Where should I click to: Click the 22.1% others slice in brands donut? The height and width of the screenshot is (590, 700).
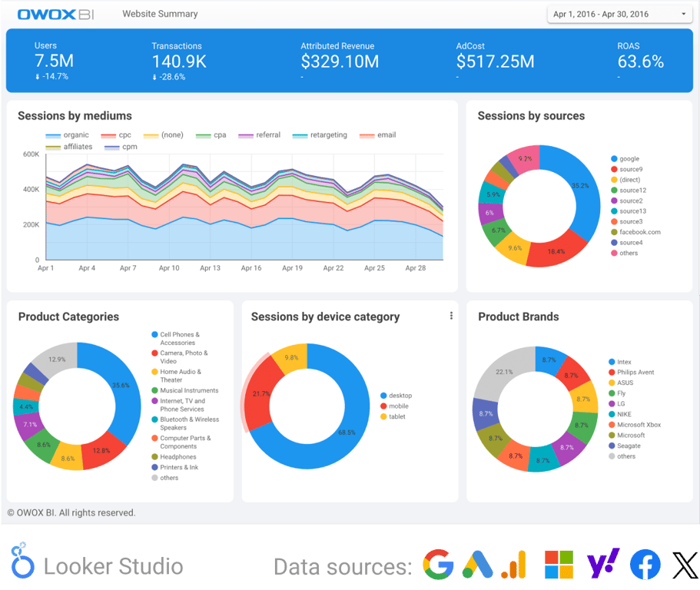(x=505, y=372)
